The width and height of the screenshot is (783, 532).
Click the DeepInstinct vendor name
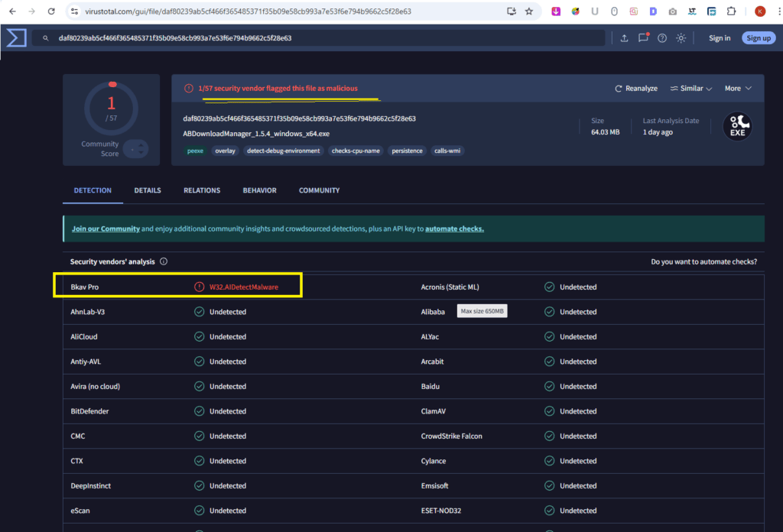pyautogui.click(x=90, y=485)
